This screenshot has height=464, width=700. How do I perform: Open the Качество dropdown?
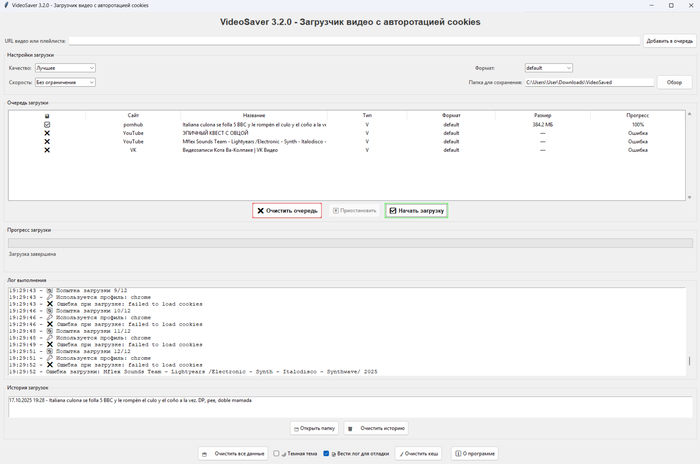tap(65, 68)
